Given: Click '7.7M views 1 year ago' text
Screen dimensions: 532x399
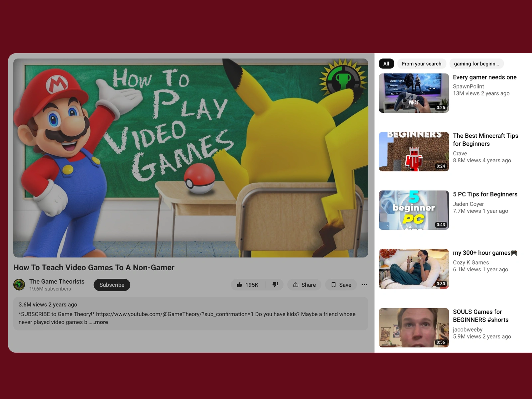Looking at the screenshot, I should [x=480, y=211].
